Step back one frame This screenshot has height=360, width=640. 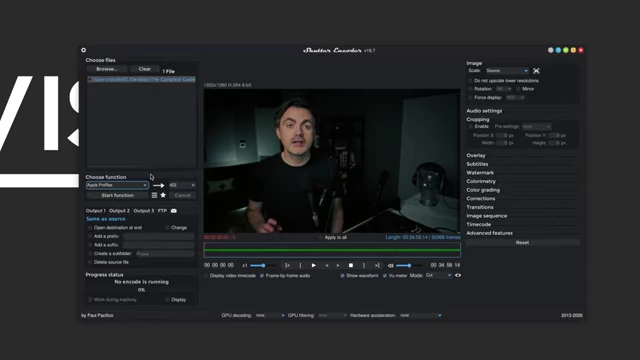pyautogui.click(x=327, y=265)
